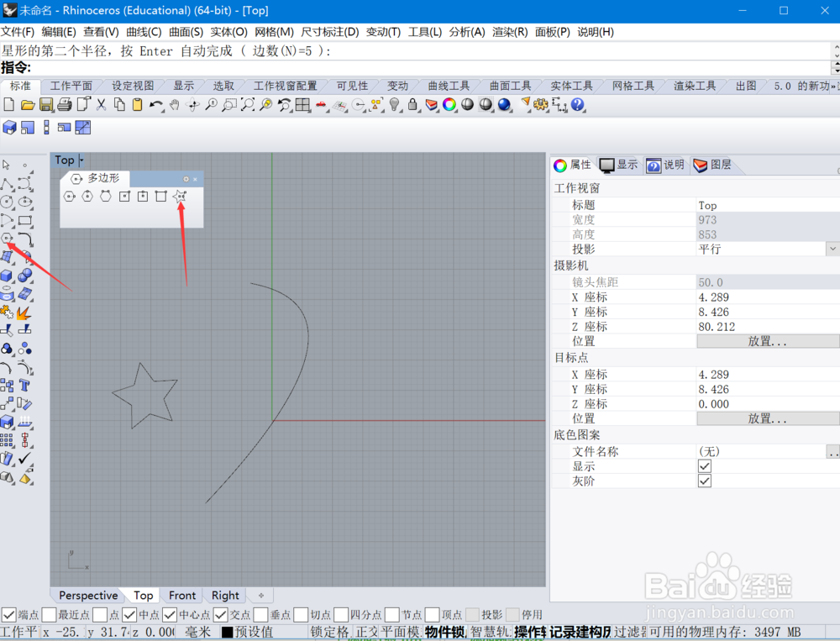Image resolution: width=840 pixels, height=641 pixels.
Task: Toggle the 四分点 osnap checkbox
Action: click(341, 614)
